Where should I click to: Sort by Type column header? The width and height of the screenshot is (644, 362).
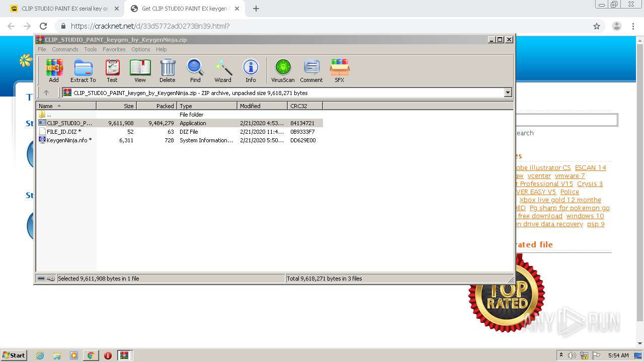click(x=207, y=106)
